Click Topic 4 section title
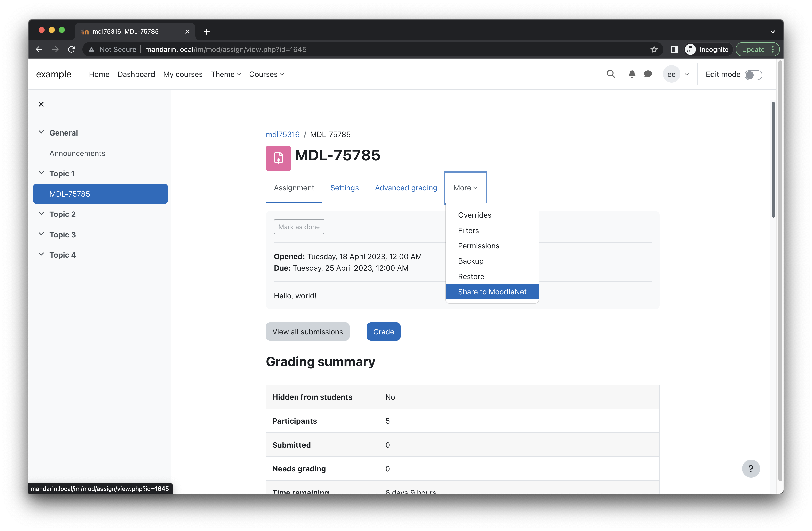 pos(63,255)
